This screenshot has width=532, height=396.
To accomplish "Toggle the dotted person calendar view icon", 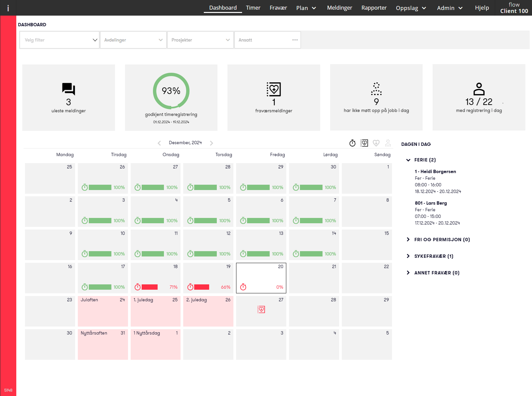I will [388, 143].
